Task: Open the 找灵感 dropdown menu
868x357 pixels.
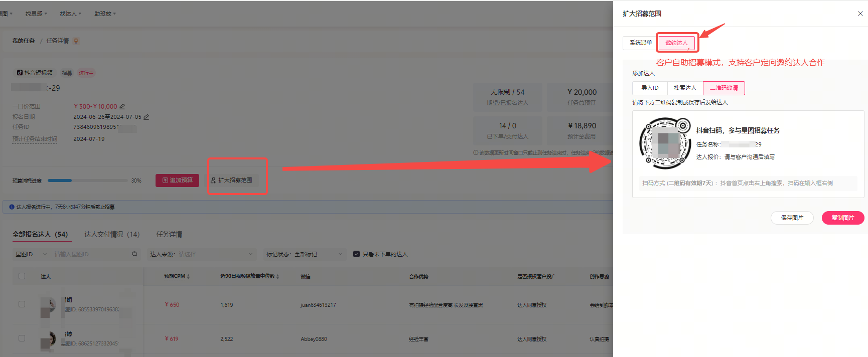Action: 36,14
